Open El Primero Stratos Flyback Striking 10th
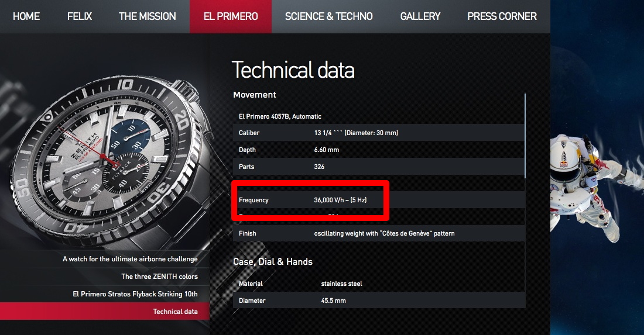 coord(135,294)
